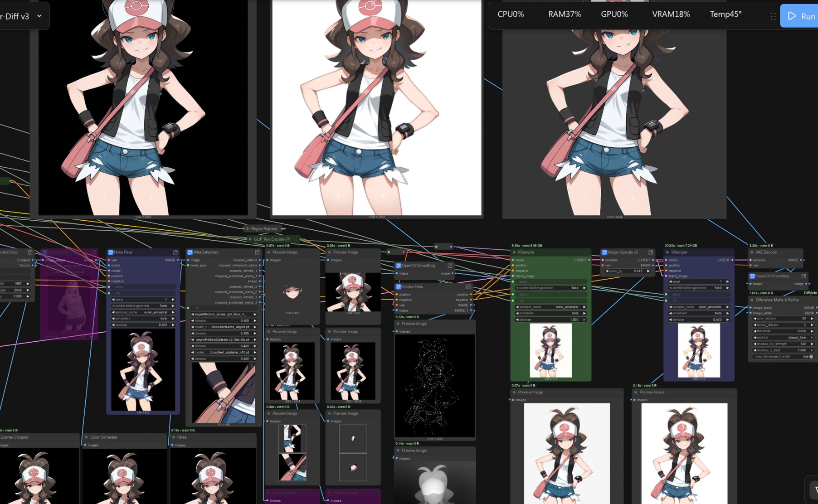Click the Hires Pass subgraph icon
818x504 pixels.
pos(111,252)
